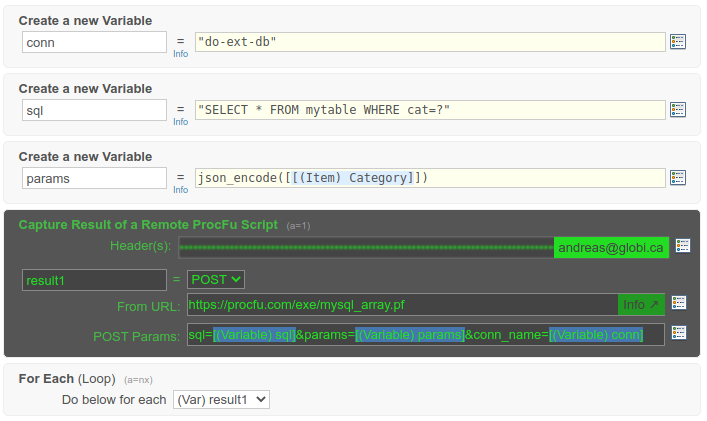Click the "do-ext-db" value field
This screenshot has width=707, height=421.
[430, 42]
